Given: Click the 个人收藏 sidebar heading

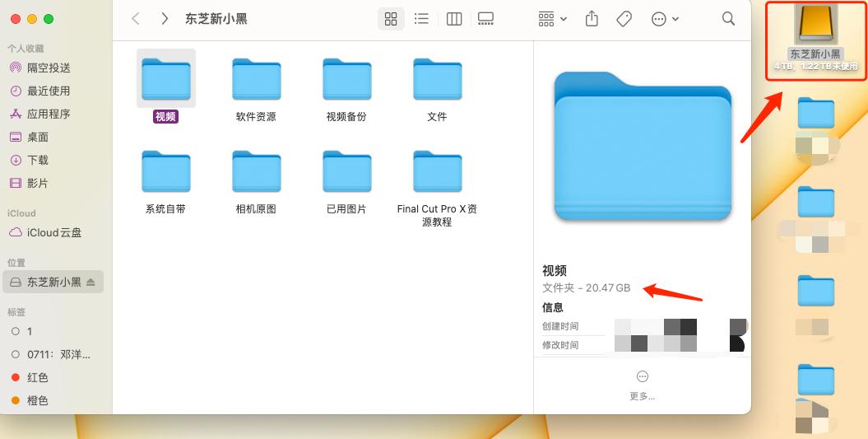Looking at the screenshot, I should coord(26,49).
